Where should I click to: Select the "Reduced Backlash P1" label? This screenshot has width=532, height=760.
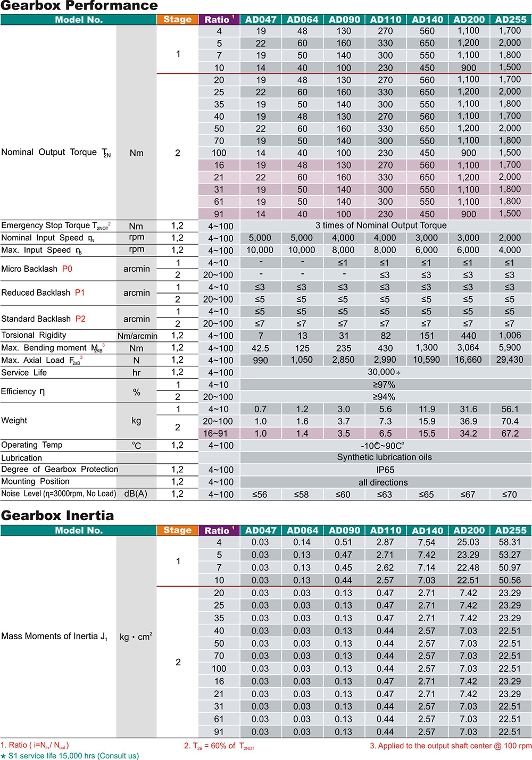43,293
